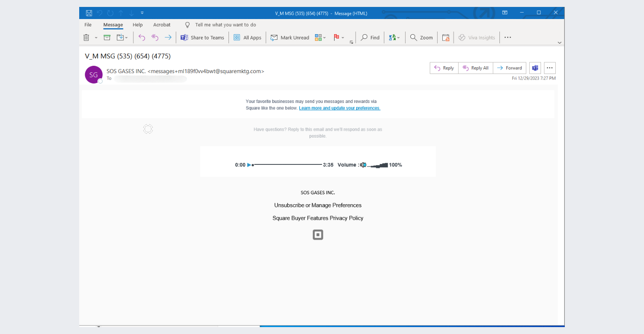The height and width of the screenshot is (334, 644).
Task: Click the subject V_M MSG (535) (654) (4775)
Action: coord(128,56)
